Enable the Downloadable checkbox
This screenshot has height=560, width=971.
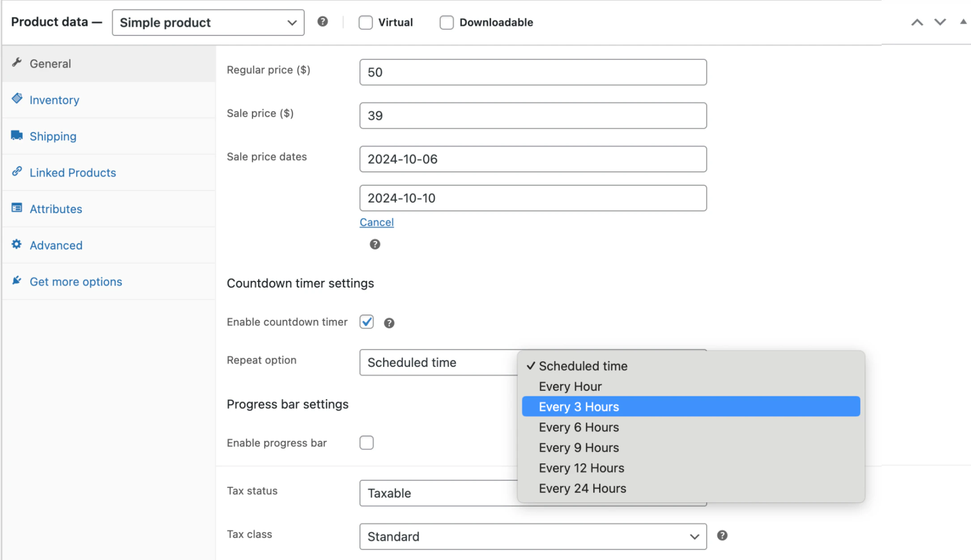447,22
